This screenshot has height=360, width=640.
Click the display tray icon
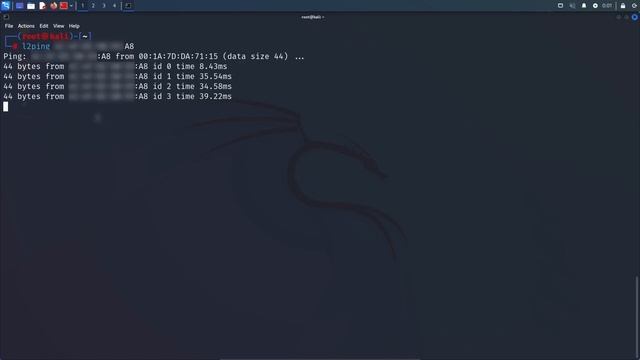[560, 6]
